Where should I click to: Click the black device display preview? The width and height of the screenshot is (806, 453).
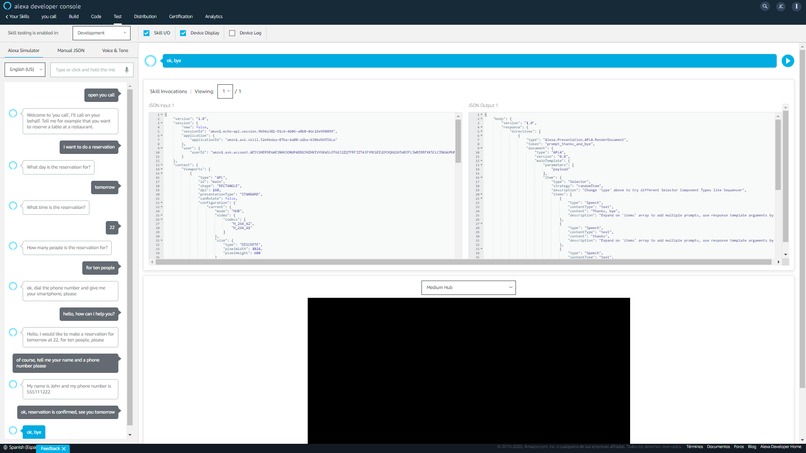pyautogui.click(x=468, y=370)
